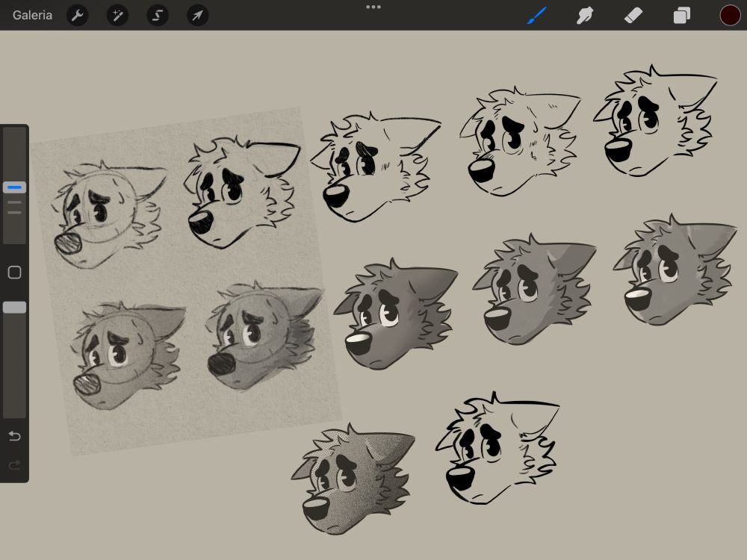Activate the Transform arrow tool
This screenshot has width=747, height=560.
(x=197, y=15)
